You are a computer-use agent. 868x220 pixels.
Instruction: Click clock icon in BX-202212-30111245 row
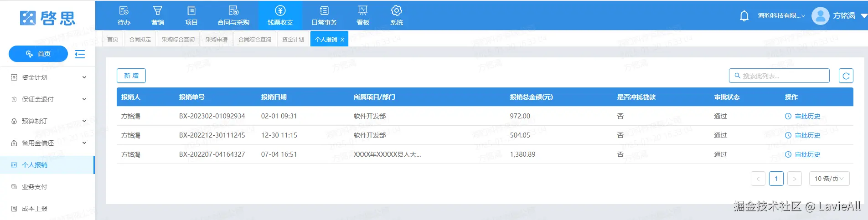point(788,135)
